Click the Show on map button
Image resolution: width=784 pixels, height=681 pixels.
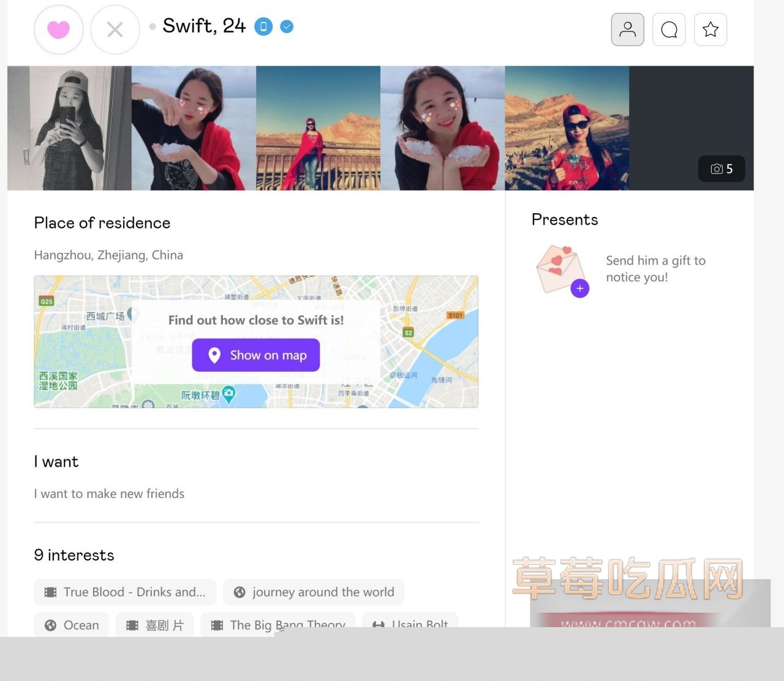coord(256,355)
